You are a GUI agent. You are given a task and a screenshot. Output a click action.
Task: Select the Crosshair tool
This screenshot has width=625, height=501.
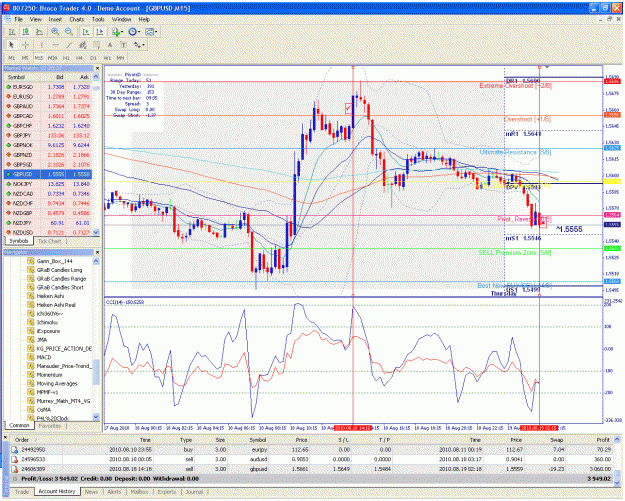click(x=25, y=45)
